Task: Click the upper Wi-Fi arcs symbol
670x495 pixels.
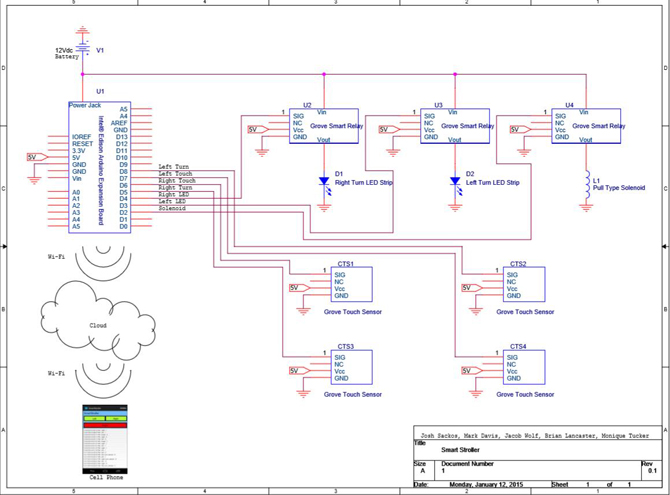Action: point(103,260)
